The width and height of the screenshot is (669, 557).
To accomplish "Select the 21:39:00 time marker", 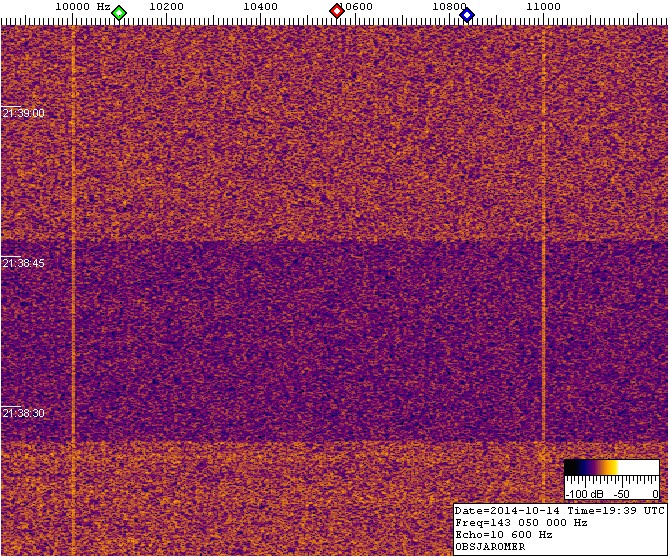I will point(23,113).
